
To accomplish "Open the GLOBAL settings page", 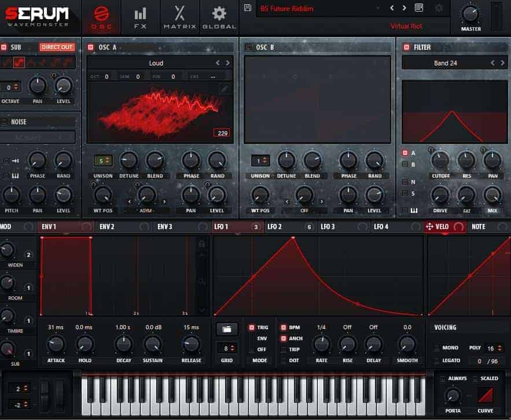I will 219,17.
